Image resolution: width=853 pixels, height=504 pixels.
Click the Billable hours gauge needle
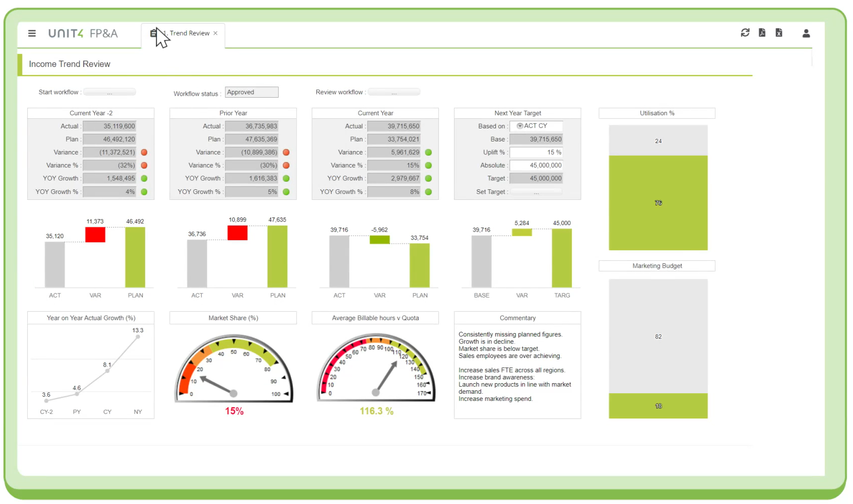click(x=385, y=378)
